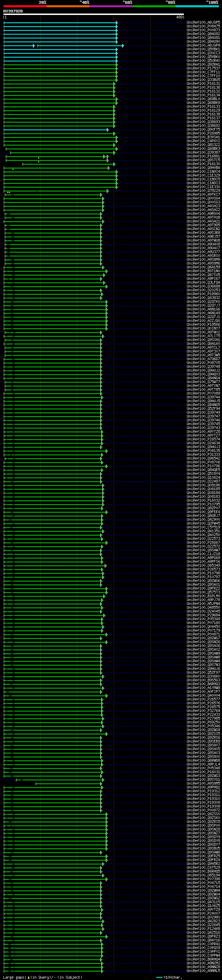Select the label UniRef100_P18960
The height and width of the screenshot is (980, 222).
tap(203, 294)
